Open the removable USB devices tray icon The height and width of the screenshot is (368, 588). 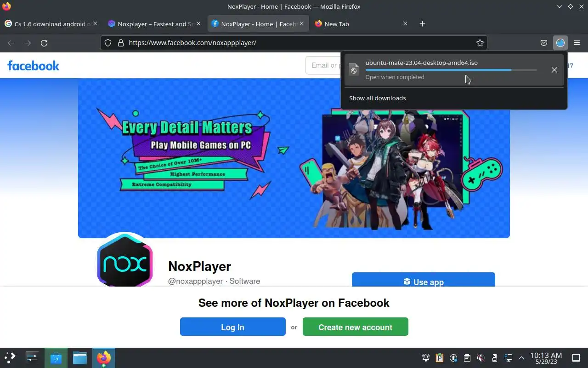[495, 358]
